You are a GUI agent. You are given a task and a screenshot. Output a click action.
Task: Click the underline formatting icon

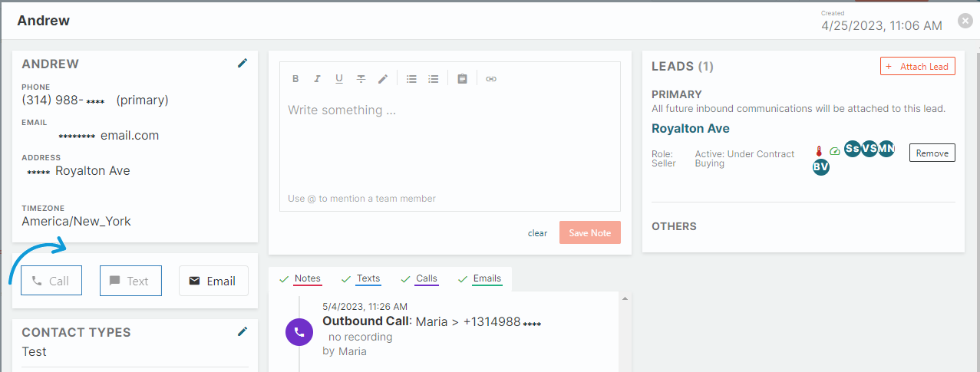tap(338, 79)
